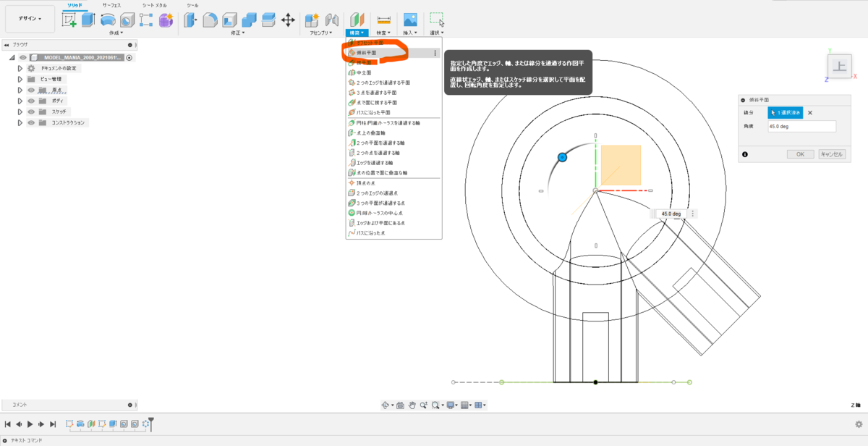Expand the スケッチ tree node
The width and height of the screenshot is (868, 446).
(20, 111)
